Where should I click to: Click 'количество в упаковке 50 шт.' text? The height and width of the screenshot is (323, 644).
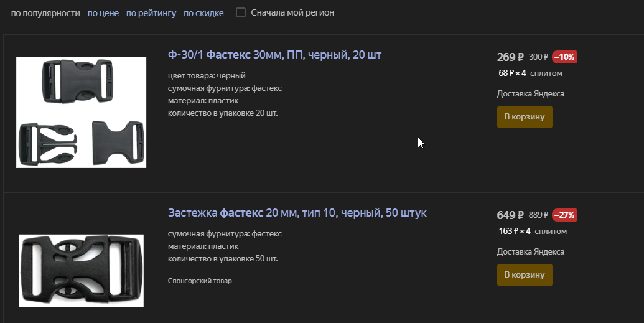click(x=223, y=259)
